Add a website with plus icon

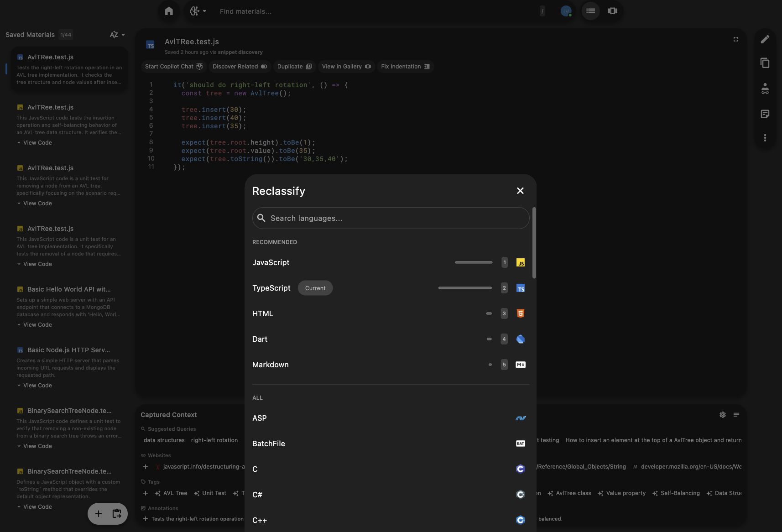146,467
